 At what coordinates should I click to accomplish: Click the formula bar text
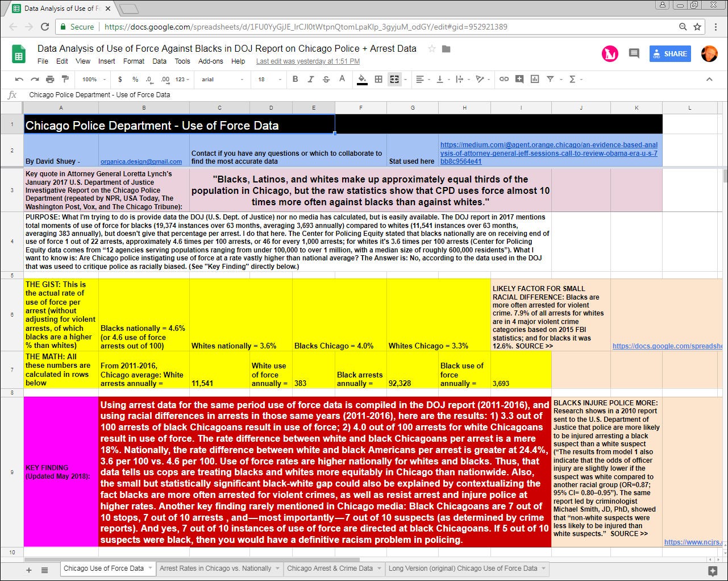[99, 95]
